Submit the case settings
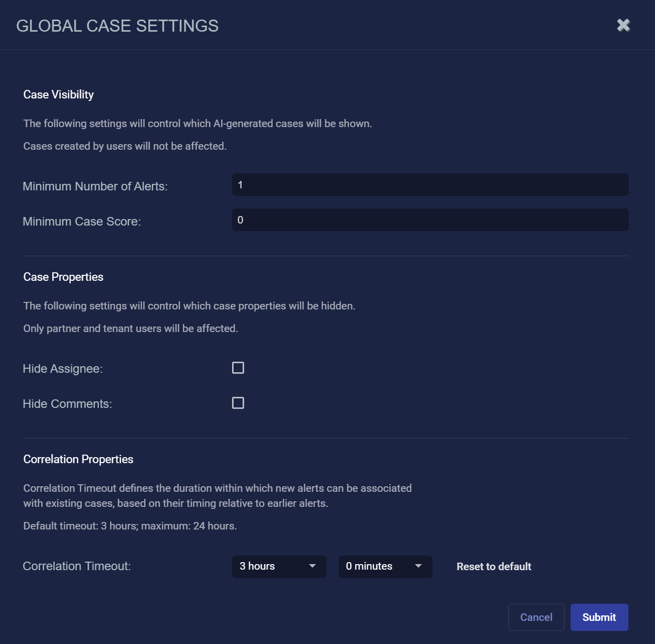This screenshot has height=644, width=655. click(599, 617)
